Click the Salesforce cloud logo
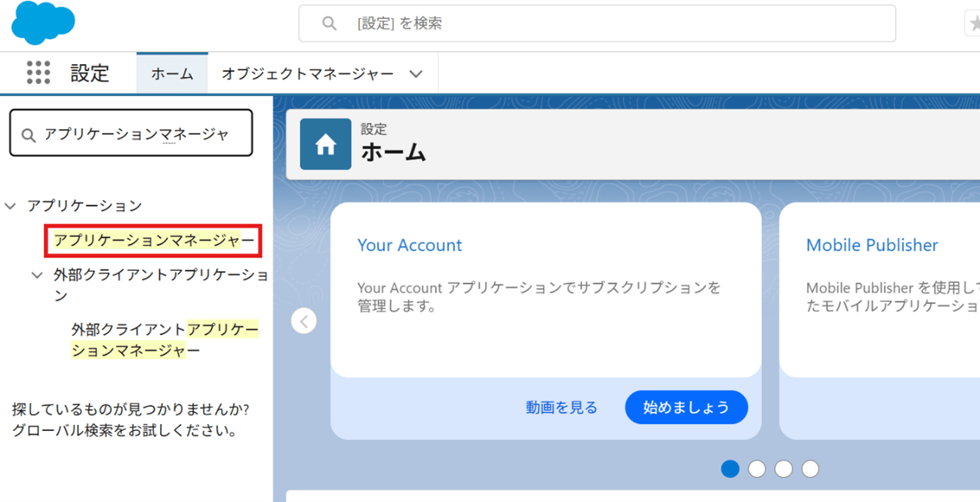The height and width of the screenshot is (502, 980). [x=43, y=23]
